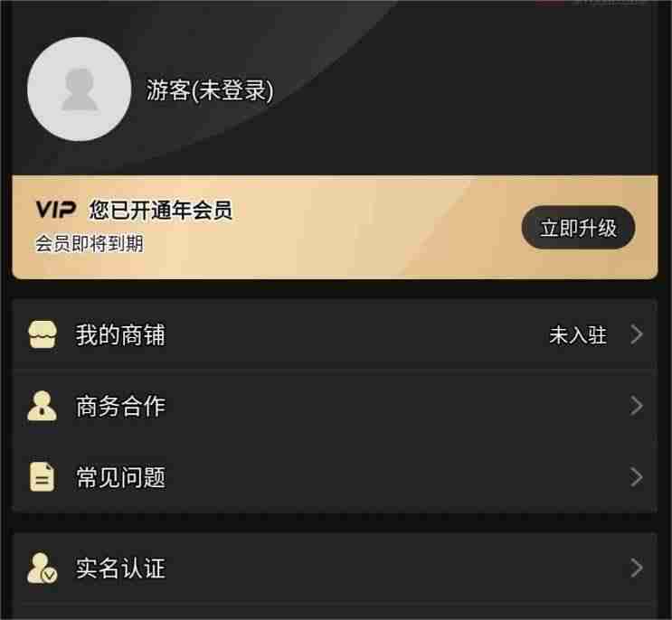Click the VIP logo on gold banner
Screen dimensions: 672x620
56,210
